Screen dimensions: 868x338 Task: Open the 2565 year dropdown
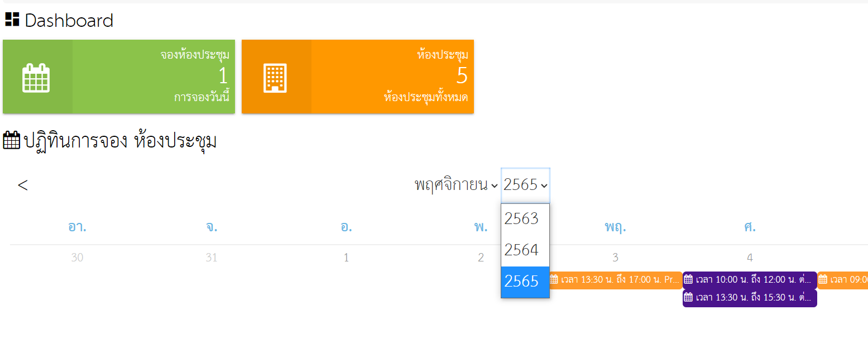[525, 185]
